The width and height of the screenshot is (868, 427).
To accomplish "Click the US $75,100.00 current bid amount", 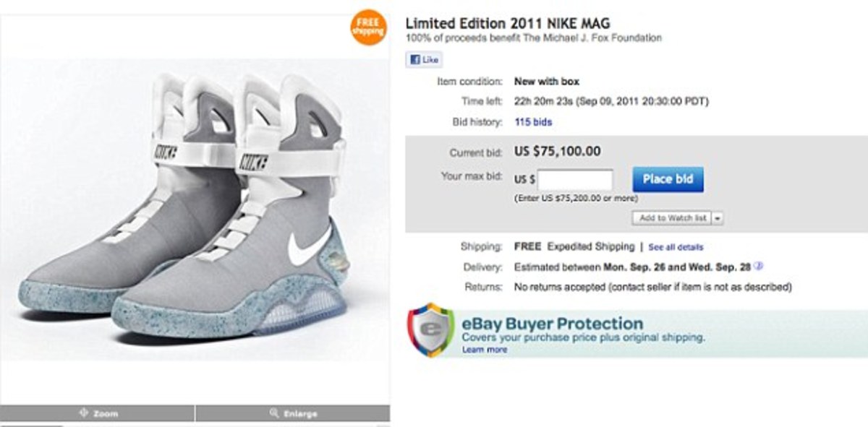I will coord(556,152).
